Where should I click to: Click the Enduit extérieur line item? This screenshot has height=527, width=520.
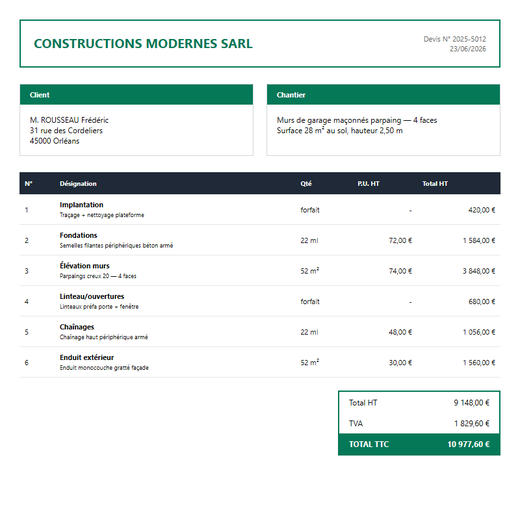260,362
